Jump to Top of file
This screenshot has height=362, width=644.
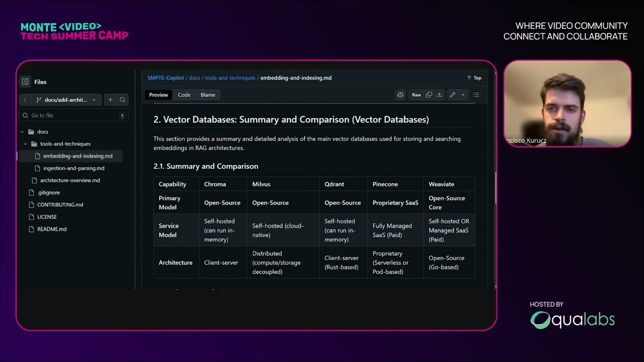(x=474, y=78)
